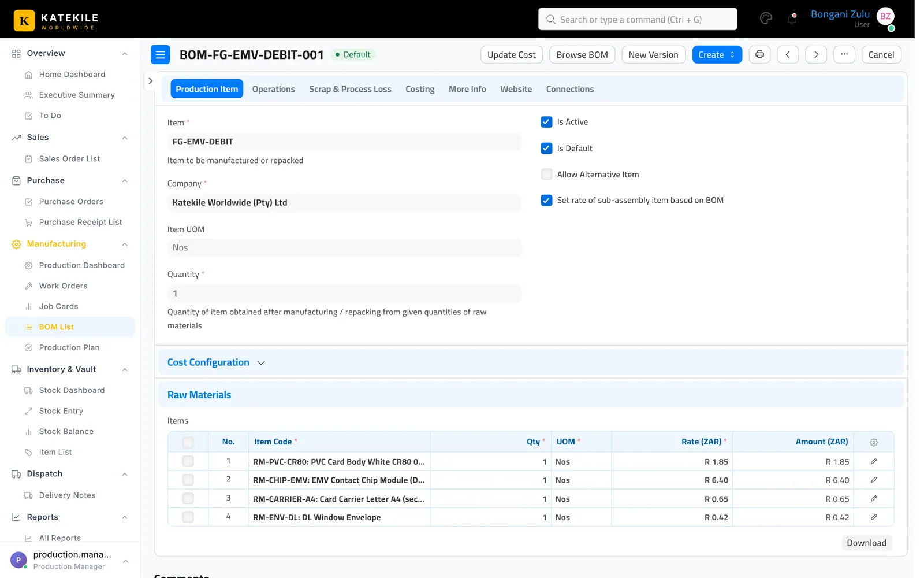Click the Update Cost button
This screenshot has height=578, width=924.
coord(511,55)
